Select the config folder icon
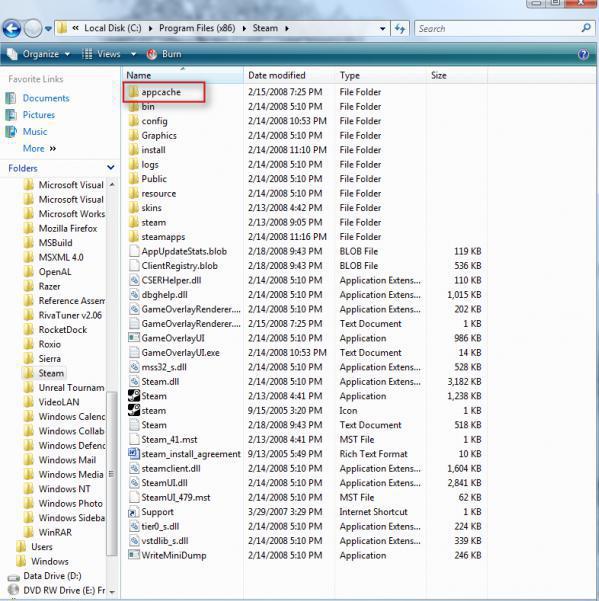Image resolution: width=599 pixels, height=601 pixels. [133, 121]
